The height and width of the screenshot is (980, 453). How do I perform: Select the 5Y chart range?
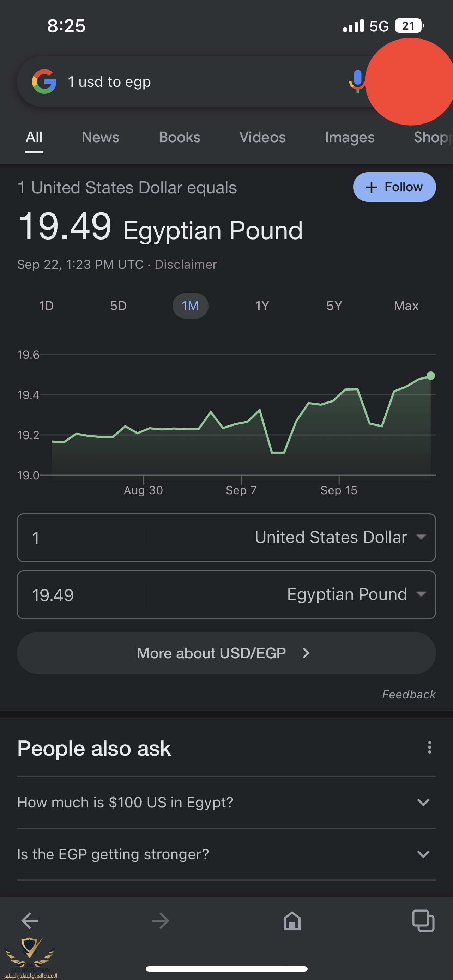[334, 306]
